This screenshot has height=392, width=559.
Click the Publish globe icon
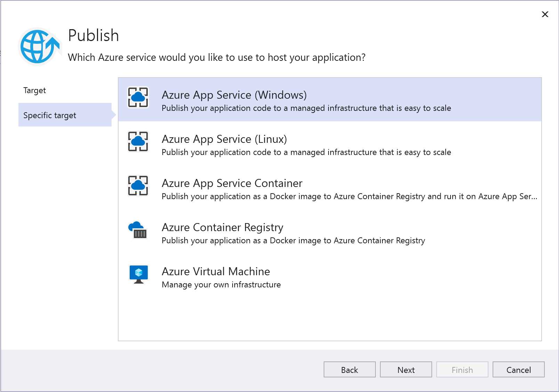click(38, 46)
